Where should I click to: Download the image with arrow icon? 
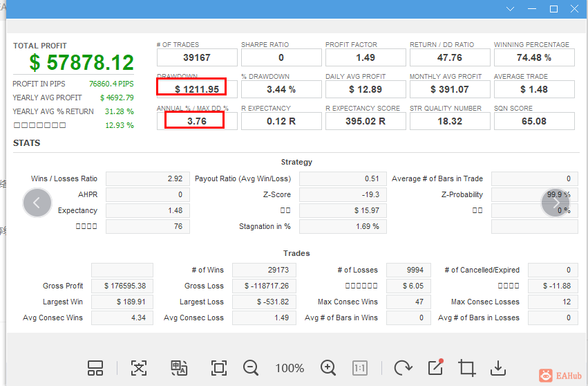(x=498, y=368)
